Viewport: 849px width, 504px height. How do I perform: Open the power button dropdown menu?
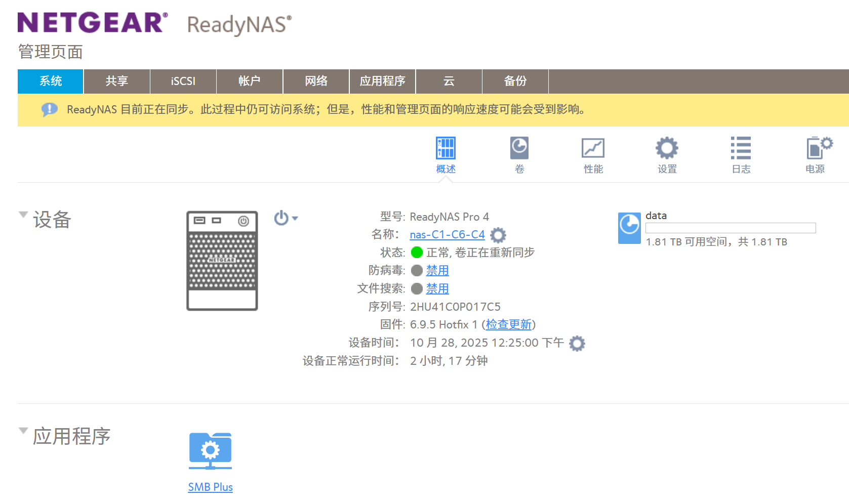pyautogui.click(x=286, y=218)
